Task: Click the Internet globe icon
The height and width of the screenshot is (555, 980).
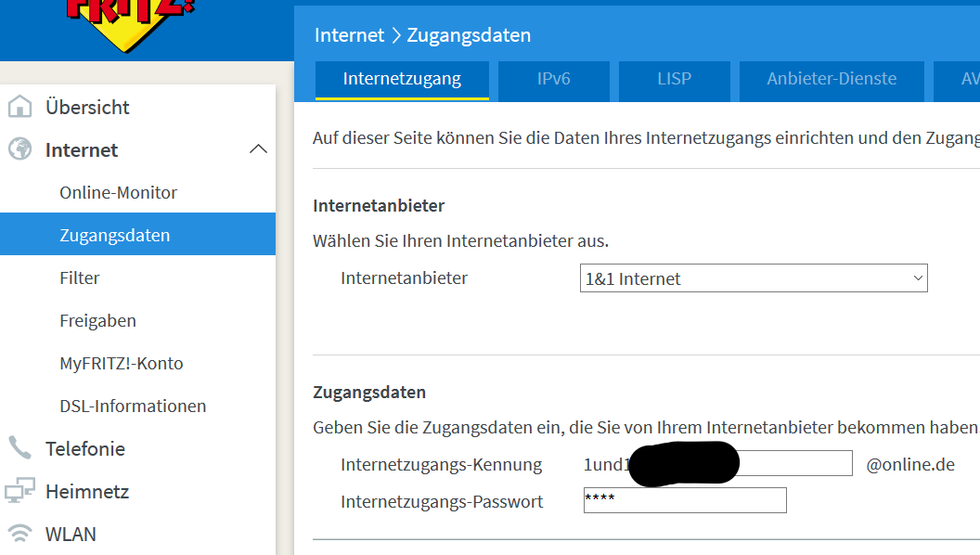Action: point(19,149)
